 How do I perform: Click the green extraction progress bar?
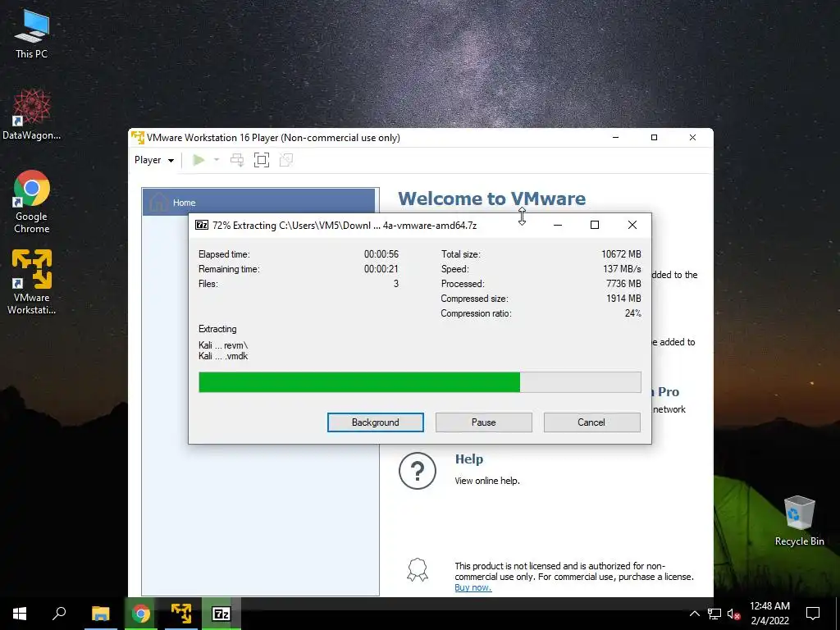pyautogui.click(x=419, y=382)
